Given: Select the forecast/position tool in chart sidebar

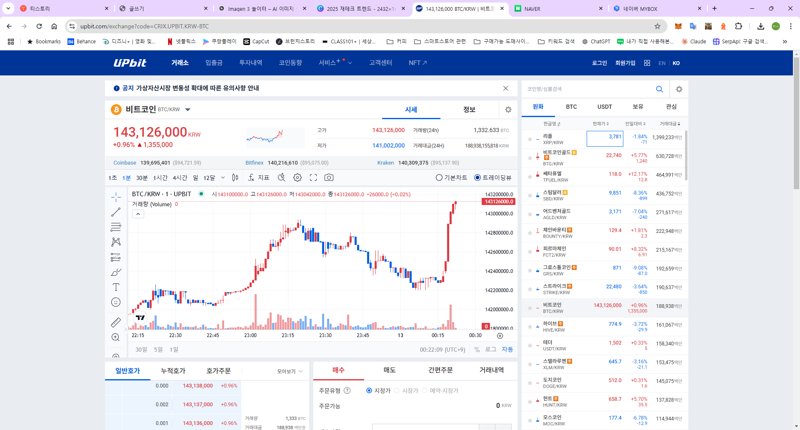Looking at the screenshot, I should (116, 257).
